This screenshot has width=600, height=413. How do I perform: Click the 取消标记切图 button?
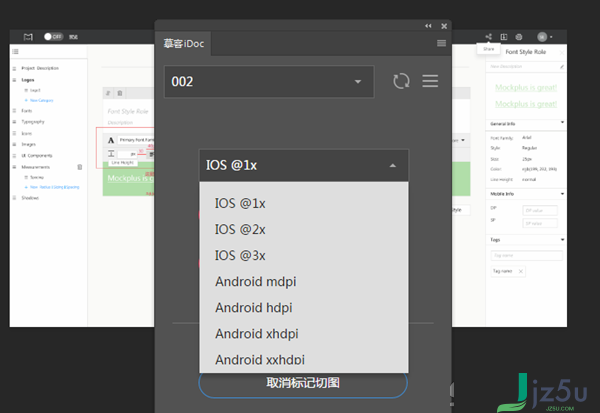click(x=303, y=383)
